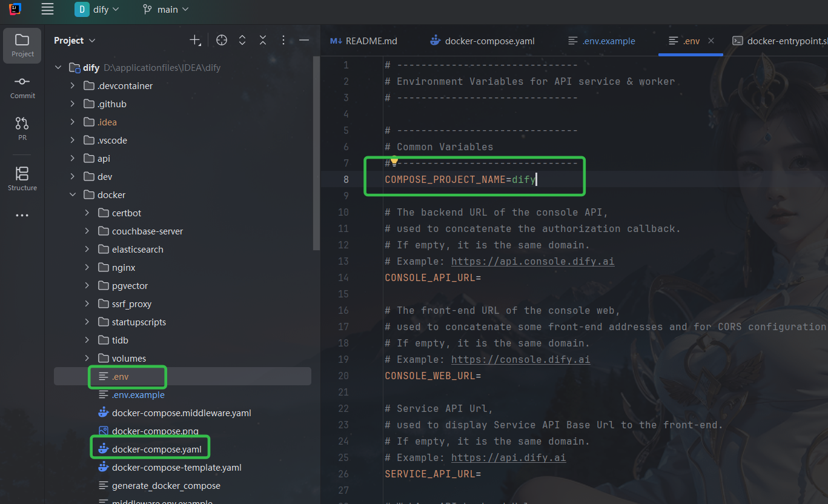Select .env file in project tree
Image resolution: width=828 pixels, height=504 pixels.
click(x=182, y=377)
